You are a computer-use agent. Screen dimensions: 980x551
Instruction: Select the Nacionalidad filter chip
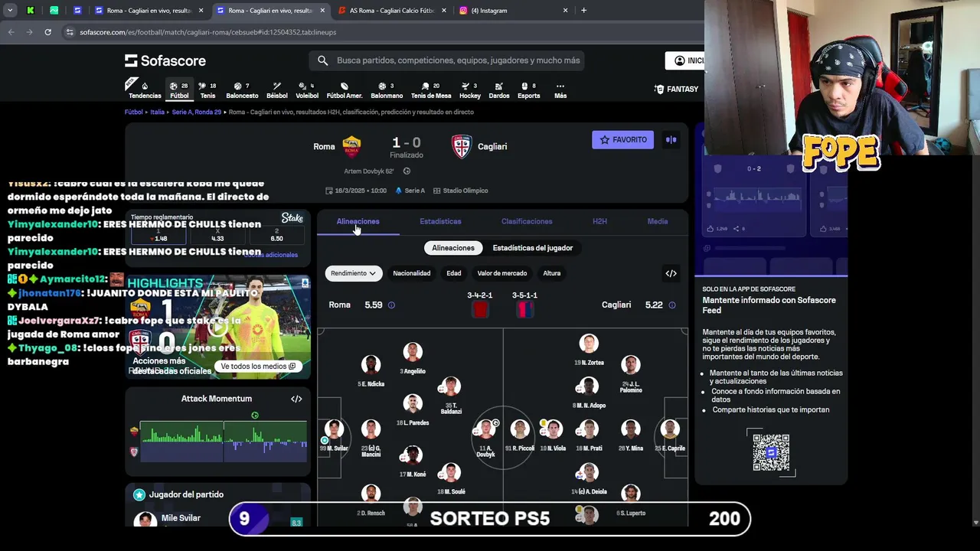[411, 273]
